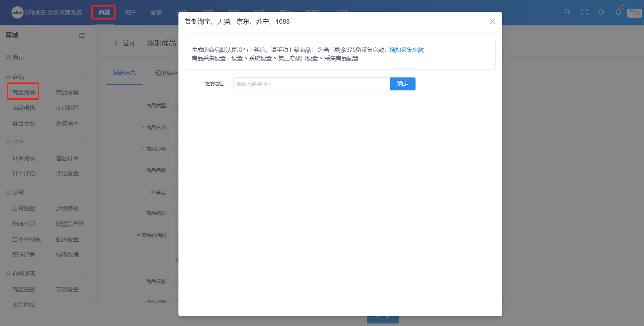Open 城市数据 in sidebar
Viewport: 644px width, 326px height.
point(67,255)
